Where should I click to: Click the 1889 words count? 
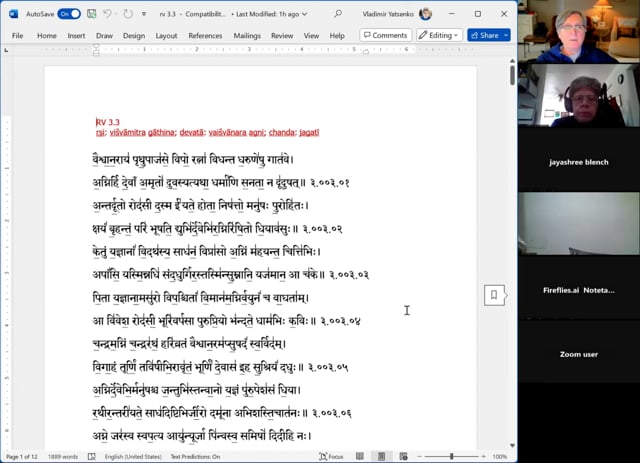[63, 456]
